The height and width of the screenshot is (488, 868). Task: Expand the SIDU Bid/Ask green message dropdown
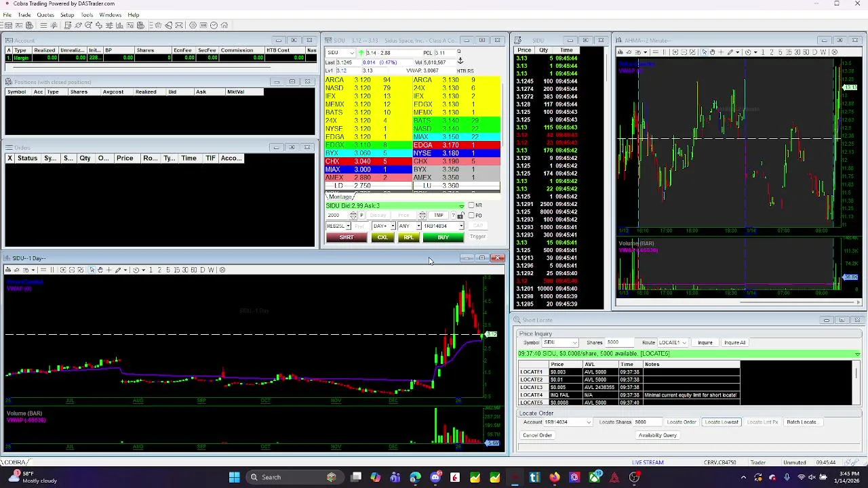(462, 206)
